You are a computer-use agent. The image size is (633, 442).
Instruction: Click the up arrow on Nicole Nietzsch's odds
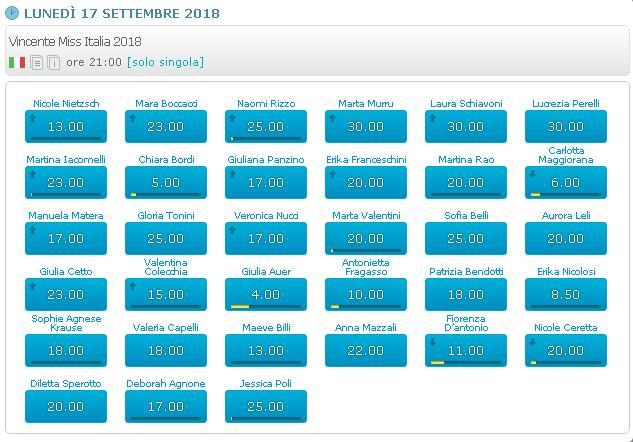point(32,117)
